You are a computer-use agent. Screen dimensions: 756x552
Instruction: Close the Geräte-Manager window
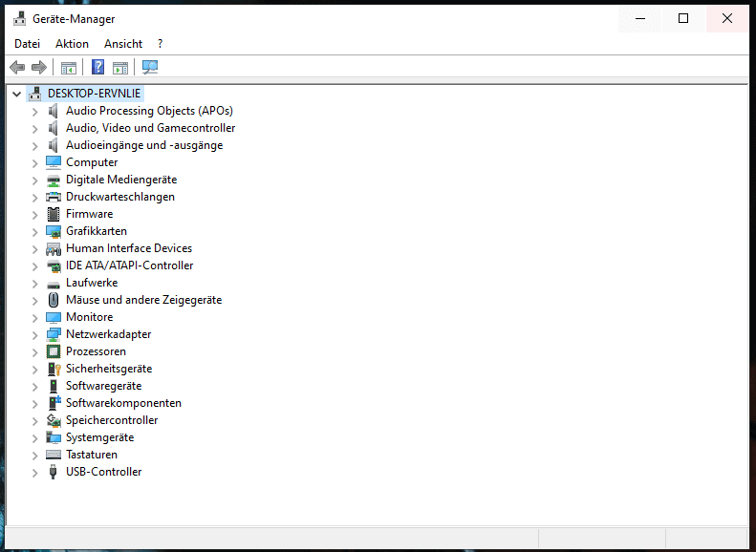727,18
